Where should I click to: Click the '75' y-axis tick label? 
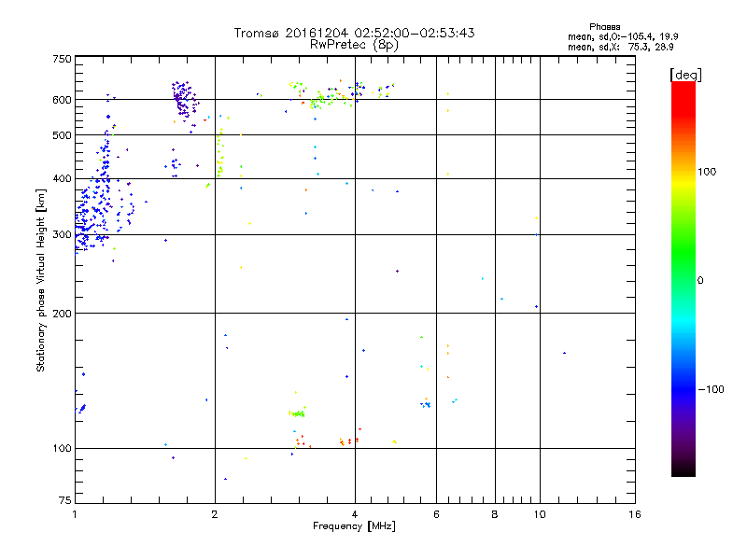point(65,500)
